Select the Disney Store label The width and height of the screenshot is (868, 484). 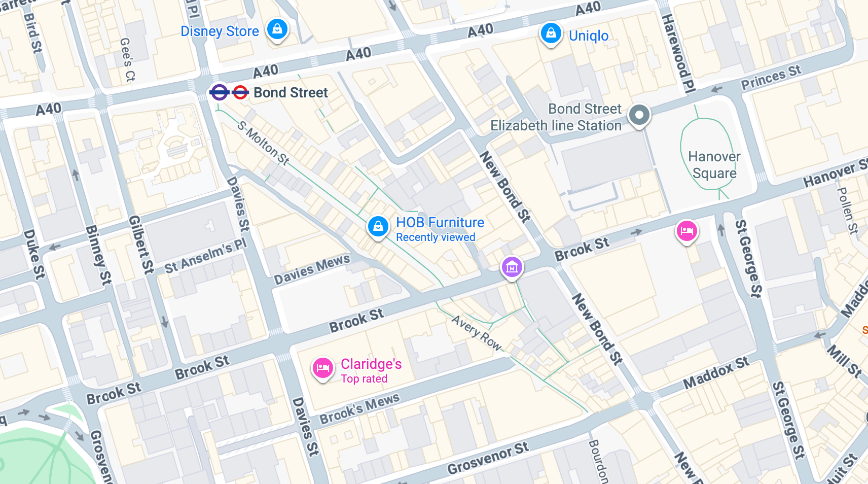(220, 31)
